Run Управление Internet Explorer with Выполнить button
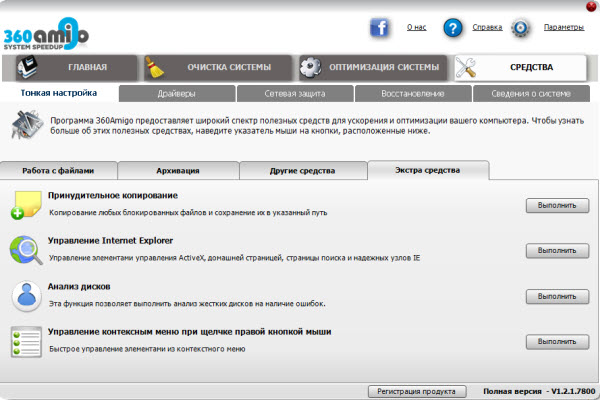 click(557, 251)
